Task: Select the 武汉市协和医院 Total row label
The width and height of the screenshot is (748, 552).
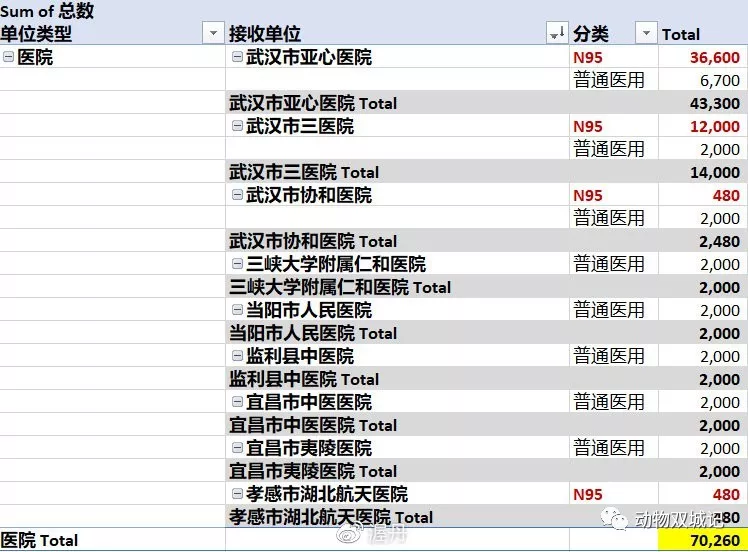Action: click(313, 241)
